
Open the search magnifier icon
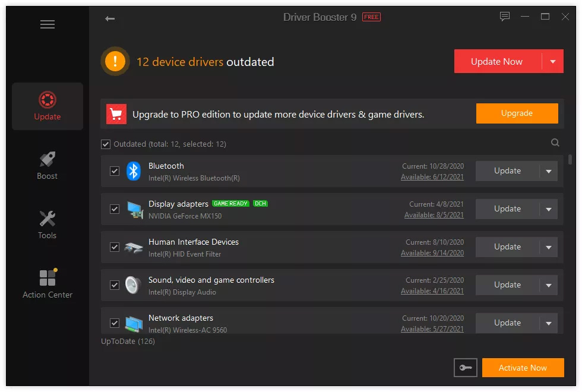pyautogui.click(x=555, y=143)
